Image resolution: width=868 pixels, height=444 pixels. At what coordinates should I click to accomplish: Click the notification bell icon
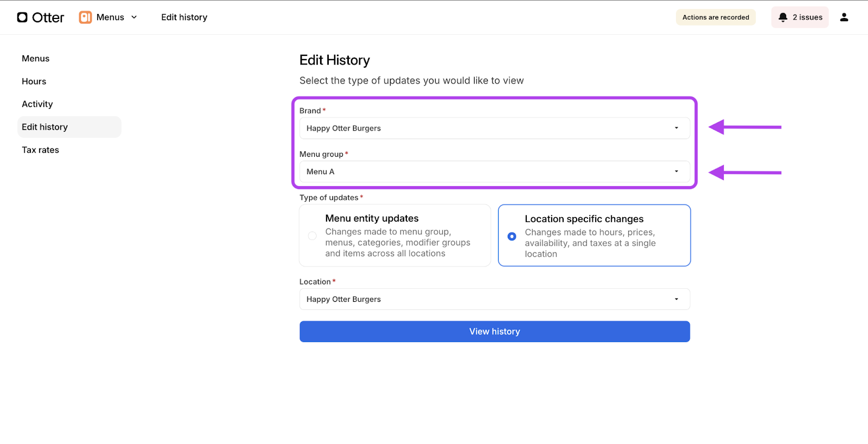coord(783,17)
